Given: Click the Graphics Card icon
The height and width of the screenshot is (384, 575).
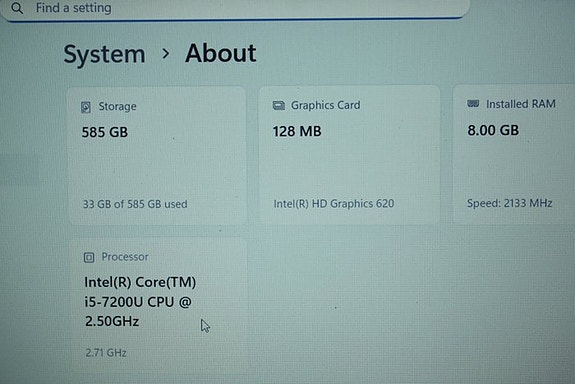Looking at the screenshot, I should (279, 106).
